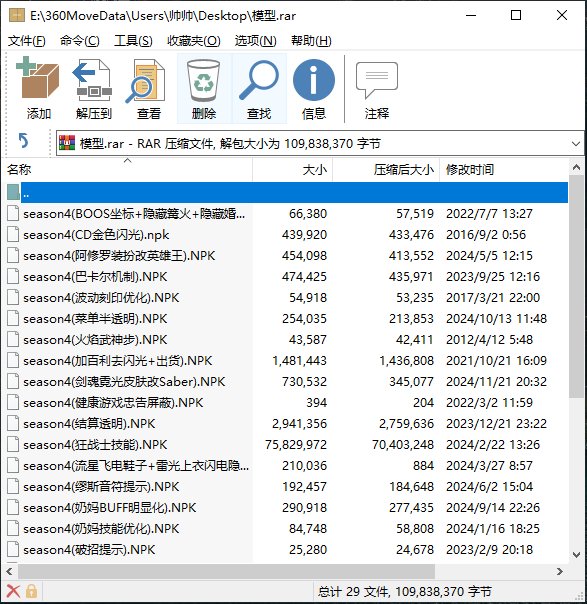The height and width of the screenshot is (604, 587).
Task: Sort by 修改时间 column header
Action: pos(504,169)
